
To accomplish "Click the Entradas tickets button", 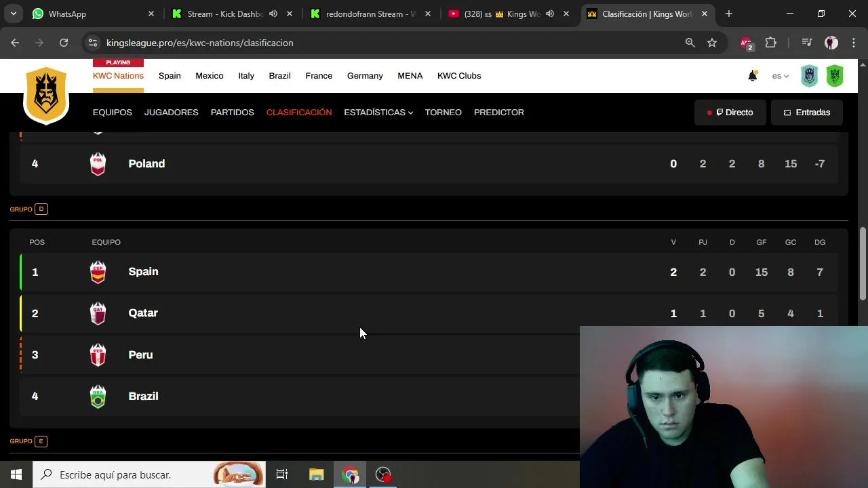I will click(x=807, y=113).
